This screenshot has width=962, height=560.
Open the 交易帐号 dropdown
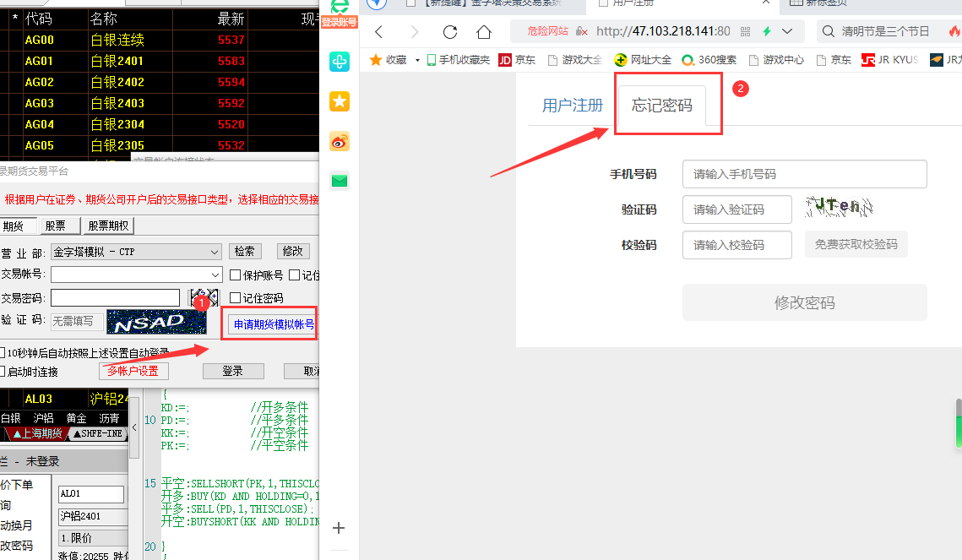(136, 275)
